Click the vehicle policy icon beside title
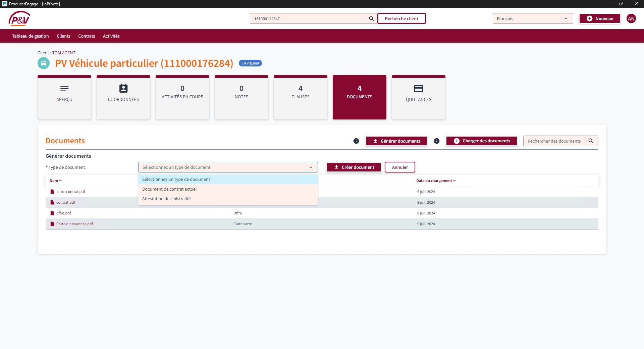The height and width of the screenshot is (349, 644). 44,63
